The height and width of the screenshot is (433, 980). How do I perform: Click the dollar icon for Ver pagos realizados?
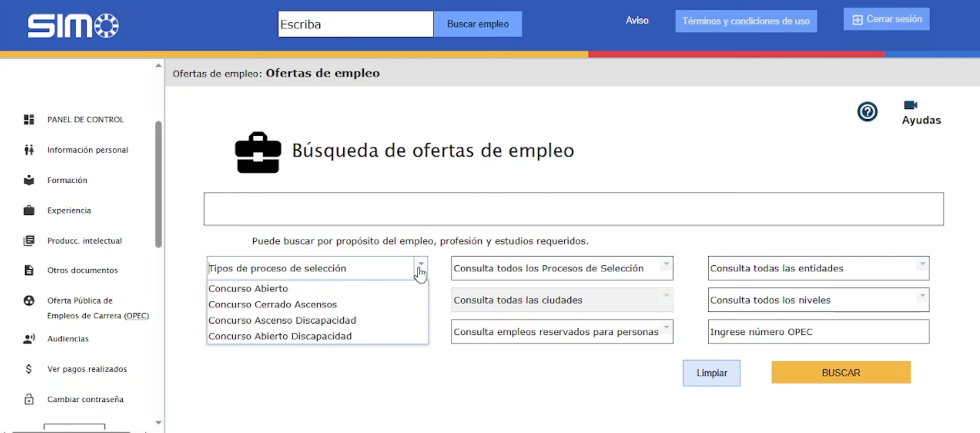tap(29, 369)
